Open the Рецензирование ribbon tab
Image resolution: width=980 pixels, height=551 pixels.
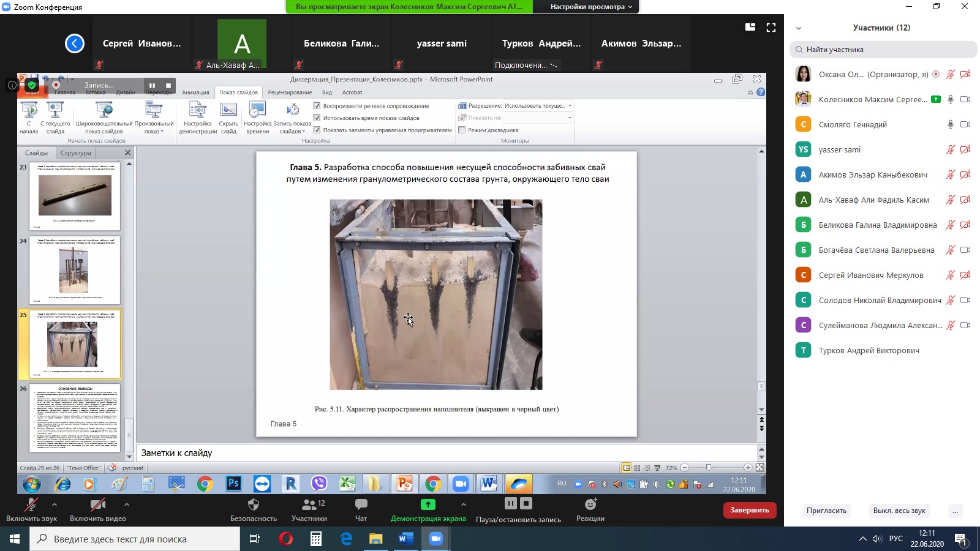click(x=290, y=92)
